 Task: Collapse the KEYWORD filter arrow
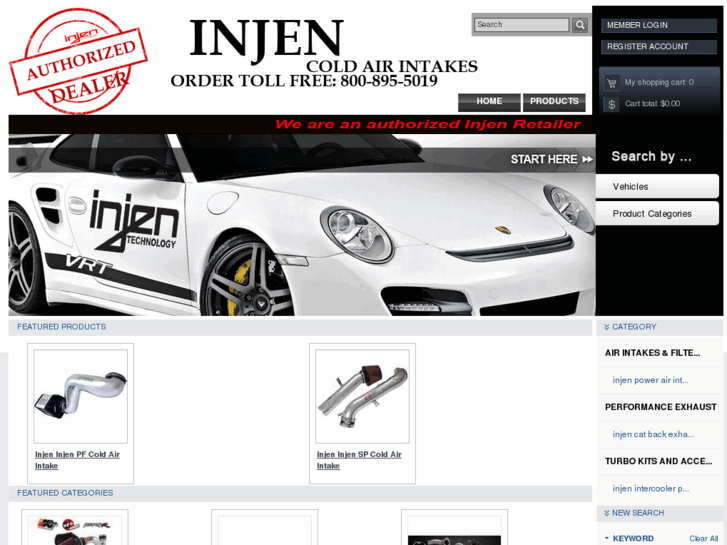click(606, 539)
